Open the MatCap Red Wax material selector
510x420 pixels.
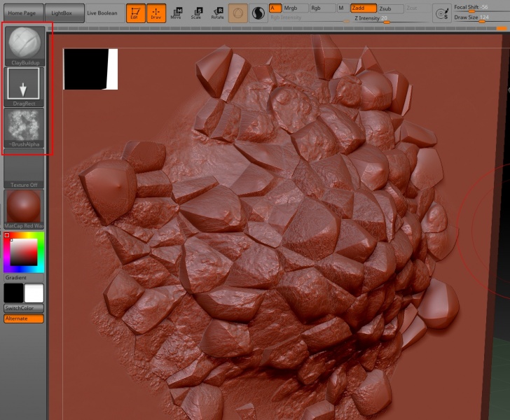pos(24,209)
